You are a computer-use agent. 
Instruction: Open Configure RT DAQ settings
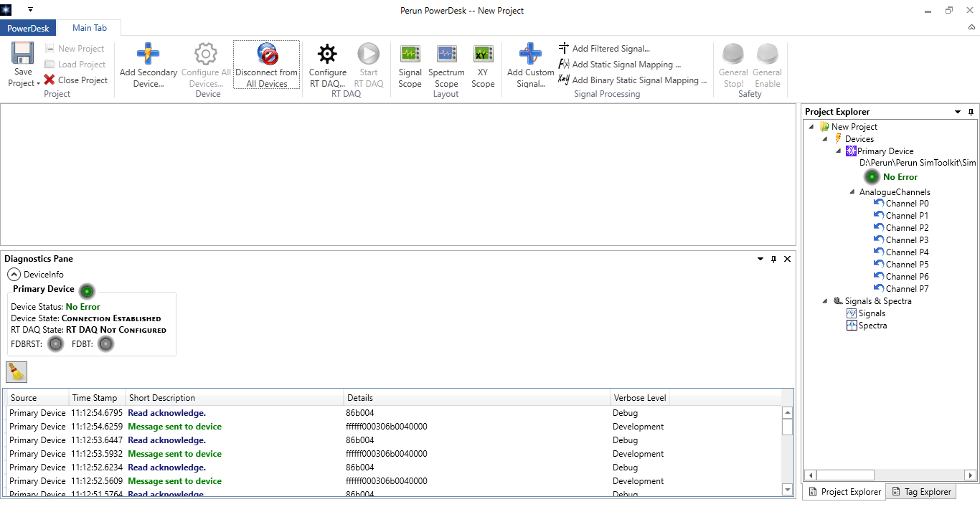(x=327, y=65)
